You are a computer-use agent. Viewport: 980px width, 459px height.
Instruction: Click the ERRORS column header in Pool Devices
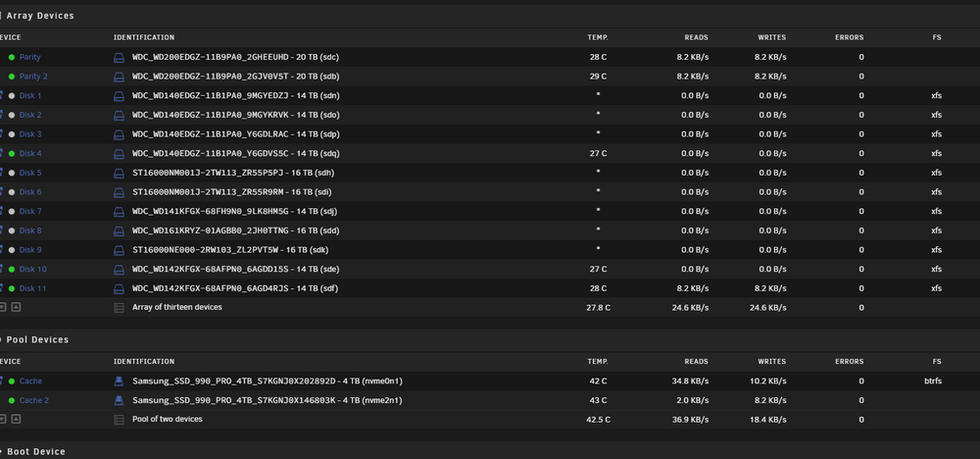point(850,362)
